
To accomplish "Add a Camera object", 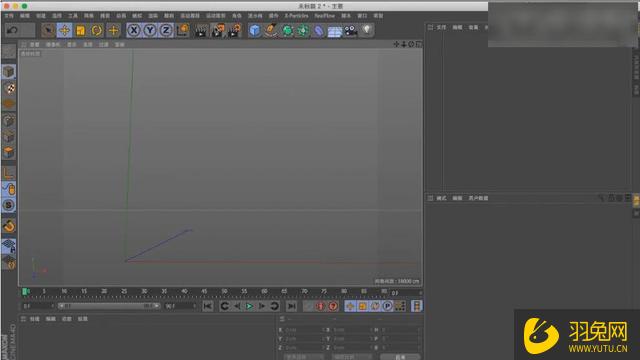I will click(351, 31).
